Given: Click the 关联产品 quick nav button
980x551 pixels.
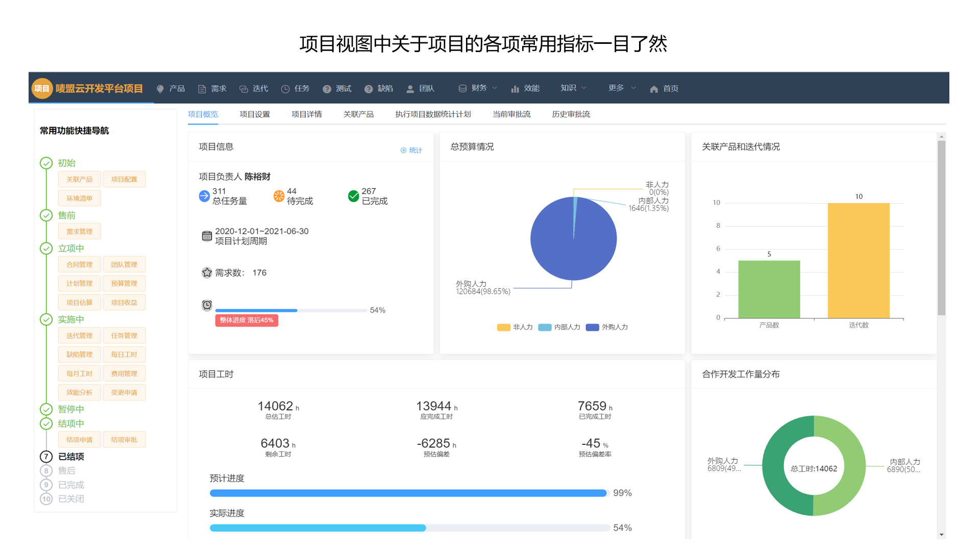Looking at the screenshot, I should tap(79, 179).
